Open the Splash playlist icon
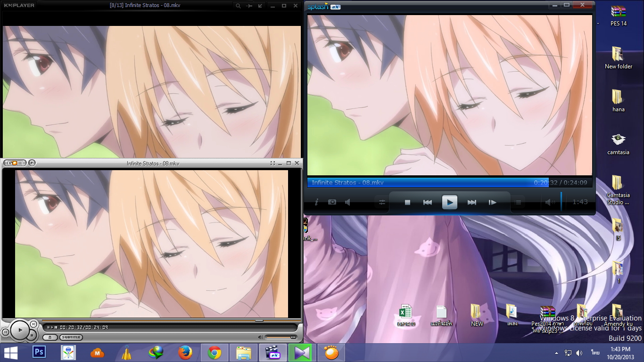This screenshot has width=644, height=362. pyautogui.click(x=518, y=202)
